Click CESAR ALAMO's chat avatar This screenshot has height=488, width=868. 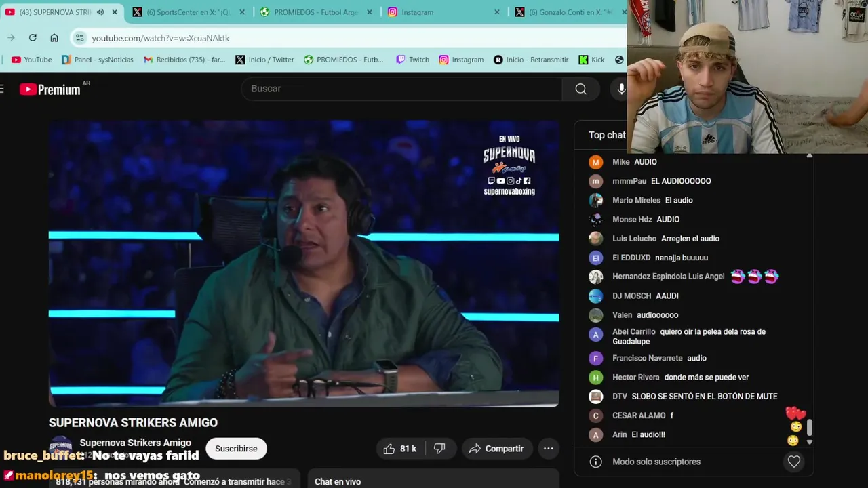pyautogui.click(x=595, y=415)
